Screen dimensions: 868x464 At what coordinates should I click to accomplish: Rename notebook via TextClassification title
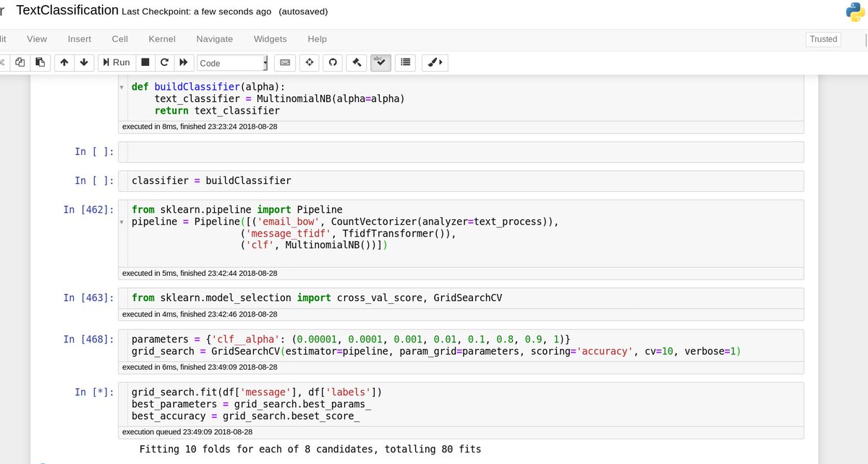pos(67,10)
